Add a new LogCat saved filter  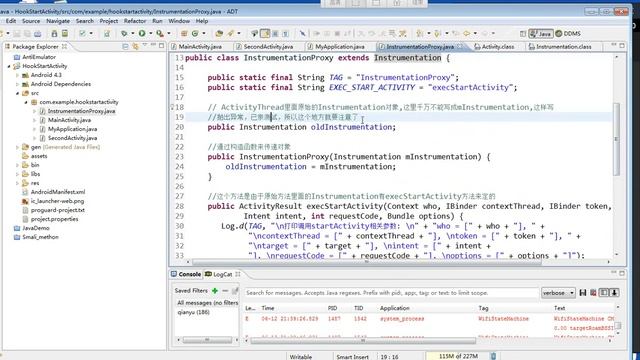pos(215,291)
